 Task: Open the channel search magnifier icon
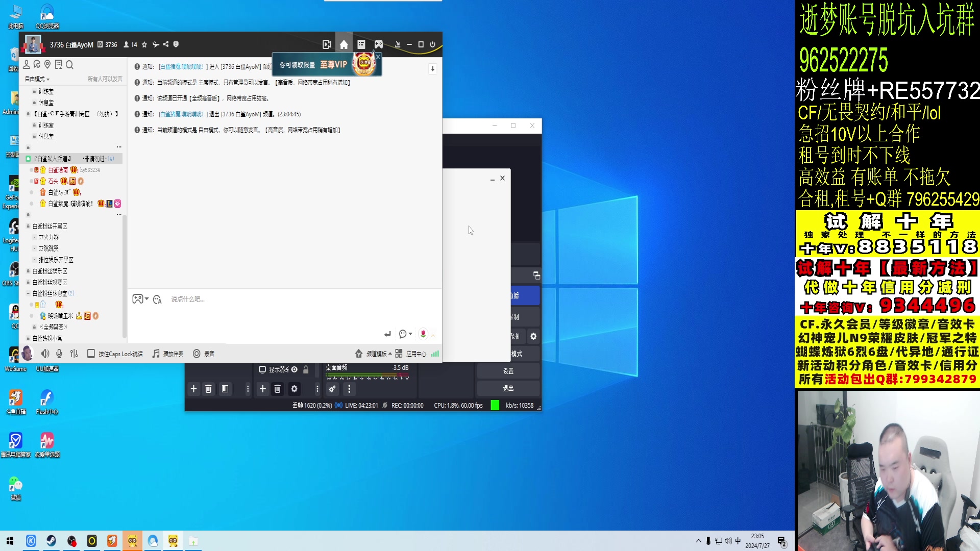coord(69,65)
